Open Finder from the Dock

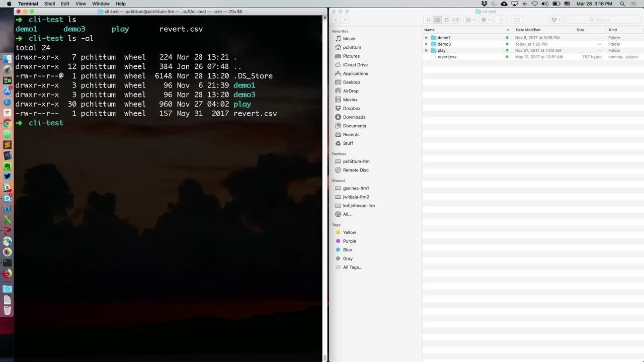pyautogui.click(x=7, y=59)
